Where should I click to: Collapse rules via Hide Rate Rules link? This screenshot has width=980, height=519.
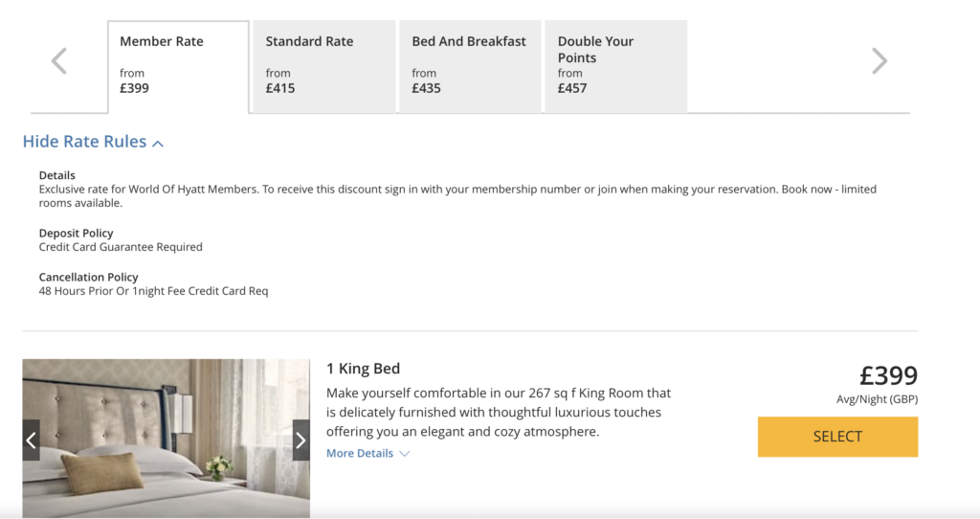tap(84, 142)
